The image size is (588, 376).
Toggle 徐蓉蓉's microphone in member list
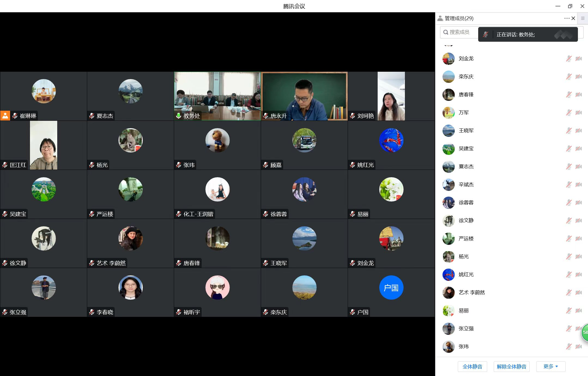pyautogui.click(x=569, y=203)
